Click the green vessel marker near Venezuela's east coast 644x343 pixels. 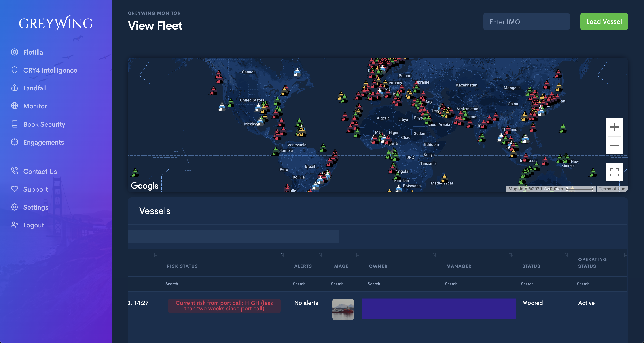323,148
